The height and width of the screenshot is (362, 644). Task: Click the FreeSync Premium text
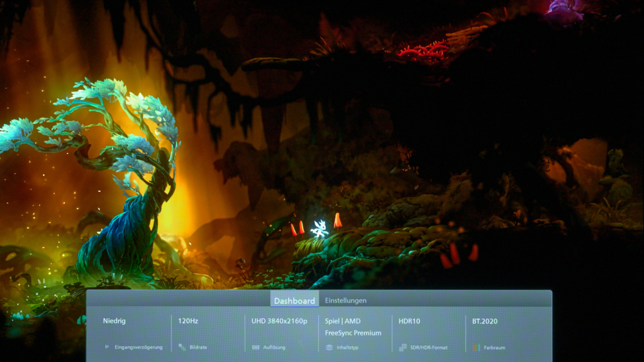click(x=353, y=333)
